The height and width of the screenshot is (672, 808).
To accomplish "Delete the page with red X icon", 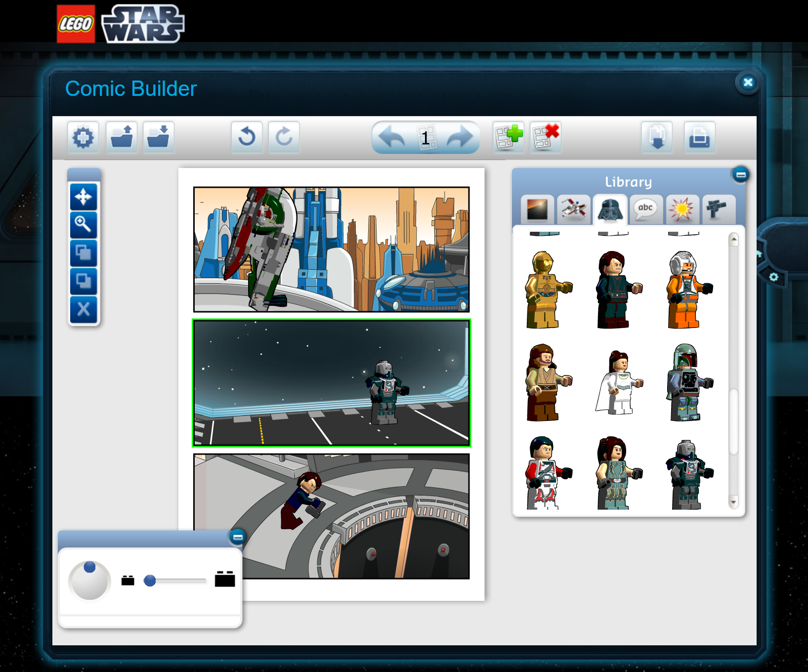I will tap(546, 137).
